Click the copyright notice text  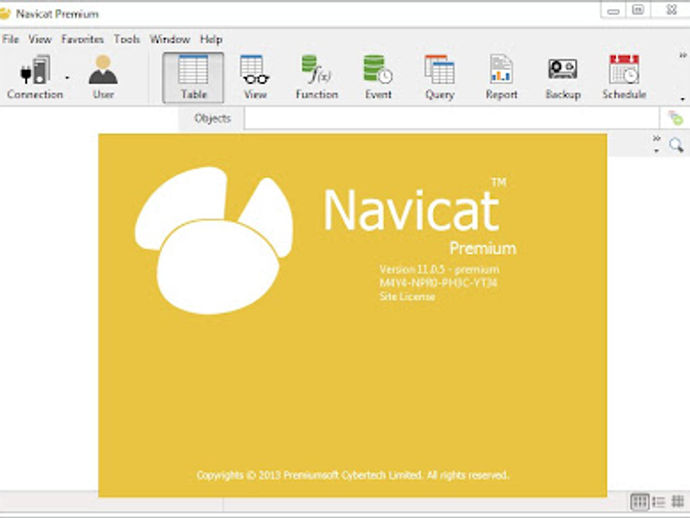click(353, 475)
